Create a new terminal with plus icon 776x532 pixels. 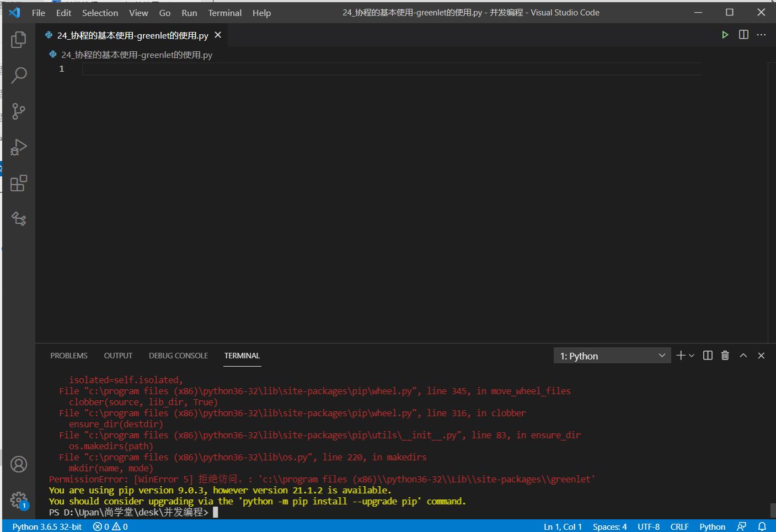[x=681, y=356]
